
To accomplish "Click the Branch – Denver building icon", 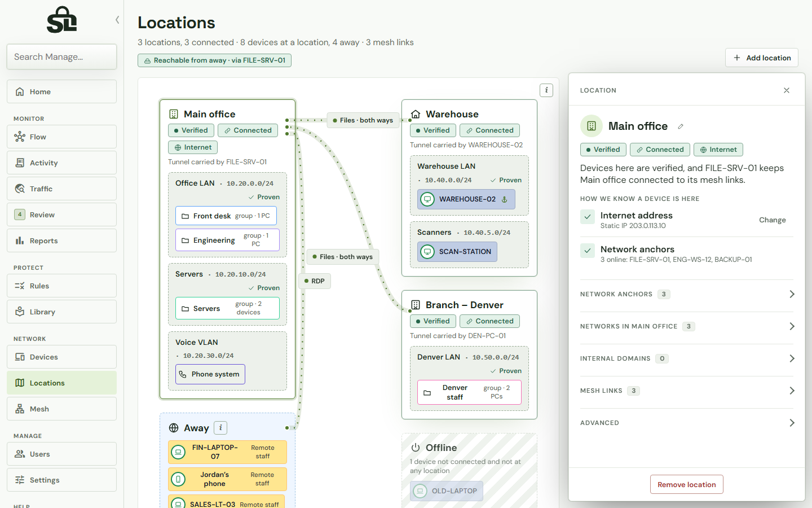I will point(416,305).
